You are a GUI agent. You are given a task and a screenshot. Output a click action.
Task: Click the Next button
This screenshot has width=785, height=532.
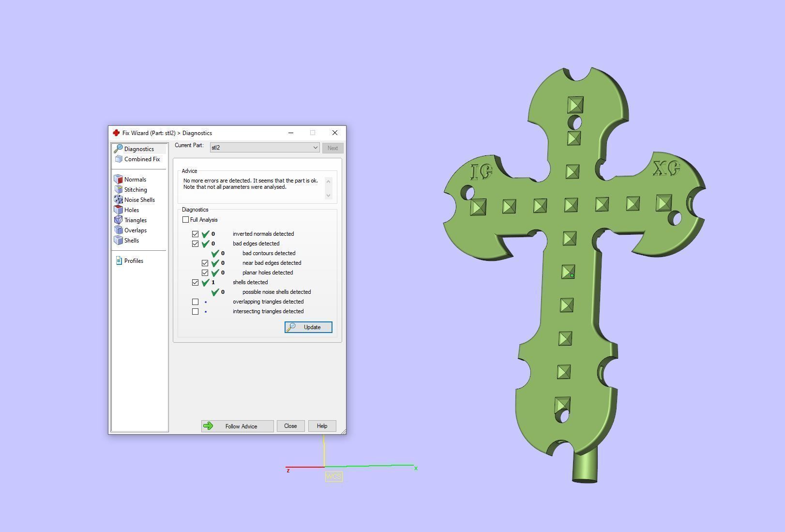(x=332, y=148)
